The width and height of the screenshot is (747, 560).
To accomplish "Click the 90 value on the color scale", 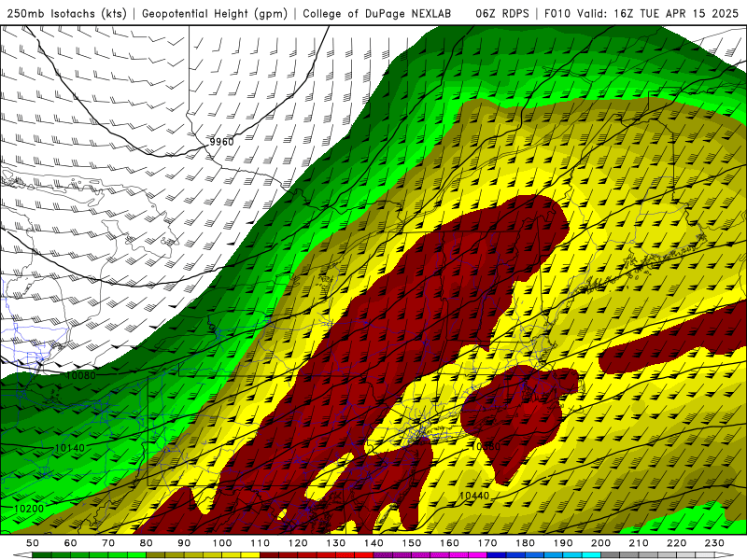I will pyautogui.click(x=184, y=543).
